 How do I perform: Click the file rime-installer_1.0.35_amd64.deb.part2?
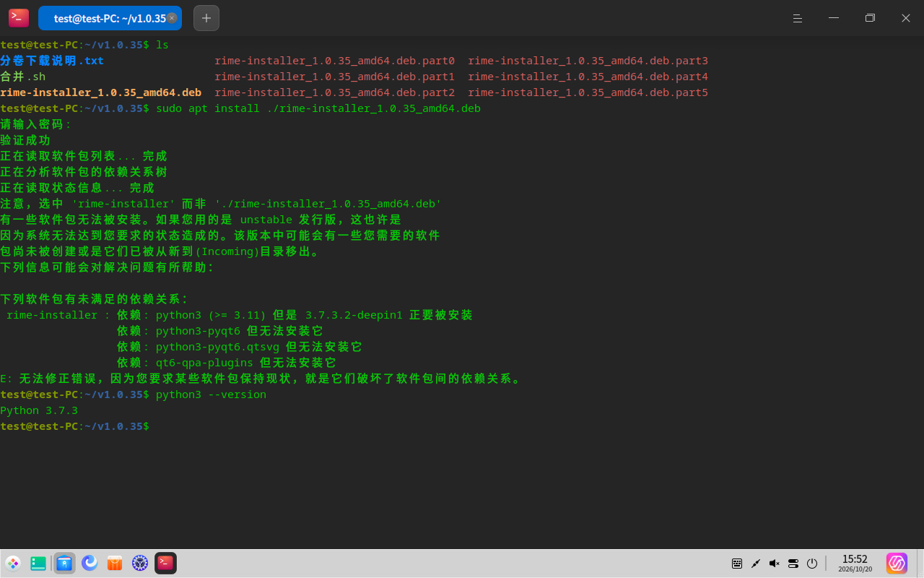(x=335, y=92)
